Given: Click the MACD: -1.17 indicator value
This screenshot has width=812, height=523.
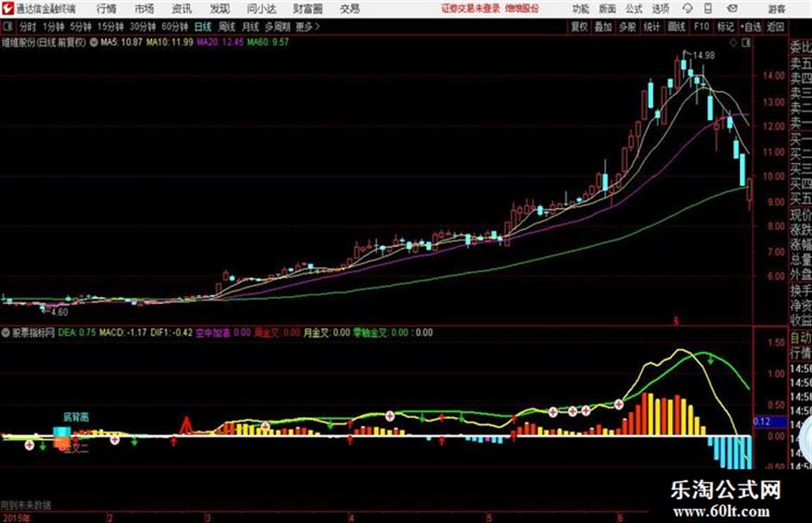Looking at the screenshot, I should [123, 332].
